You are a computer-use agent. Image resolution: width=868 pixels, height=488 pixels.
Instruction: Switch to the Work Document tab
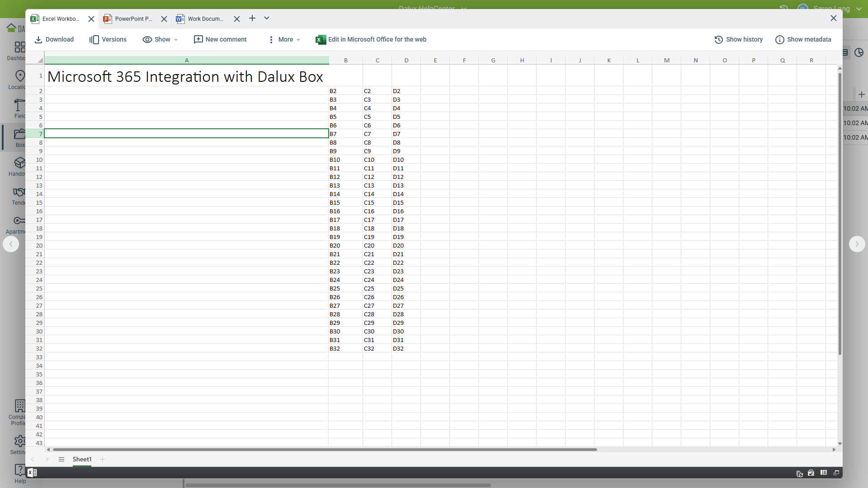click(x=202, y=19)
